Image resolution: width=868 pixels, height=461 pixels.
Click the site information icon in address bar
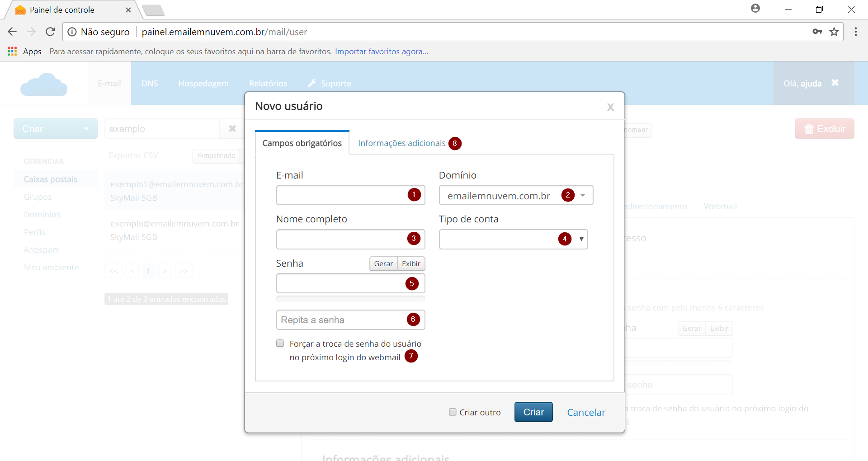pos(72,32)
